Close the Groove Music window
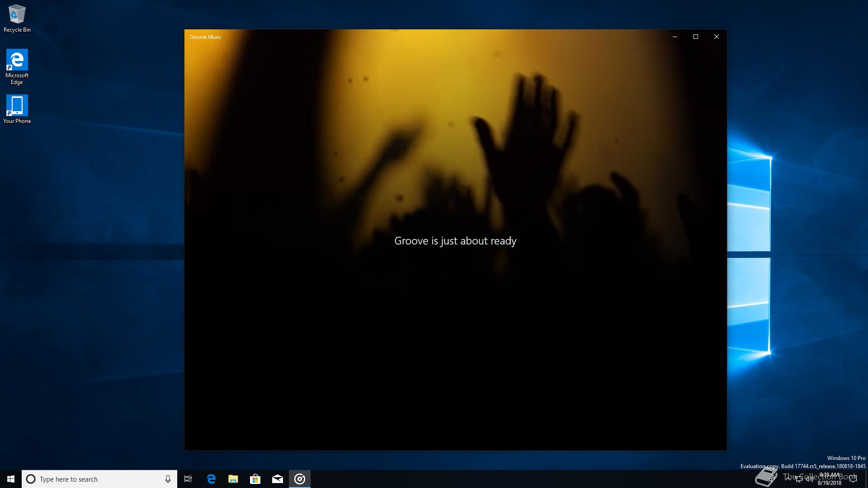The width and height of the screenshot is (868, 488). [x=717, y=37]
